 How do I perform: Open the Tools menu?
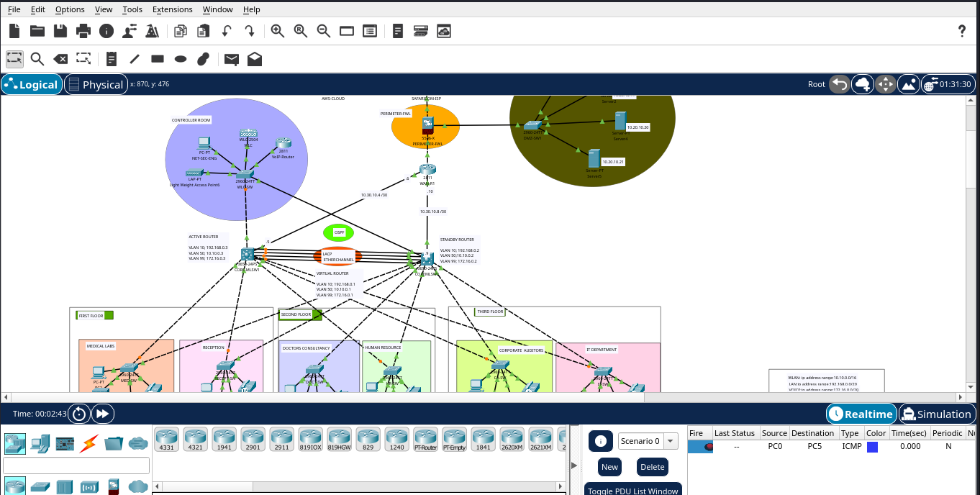(132, 9)
